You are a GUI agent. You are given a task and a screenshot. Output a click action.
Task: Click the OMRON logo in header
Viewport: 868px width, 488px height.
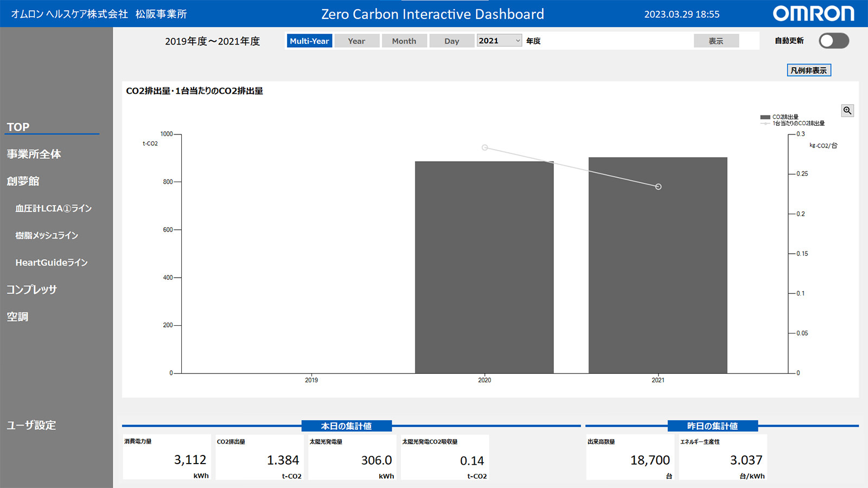pos(813,14)
